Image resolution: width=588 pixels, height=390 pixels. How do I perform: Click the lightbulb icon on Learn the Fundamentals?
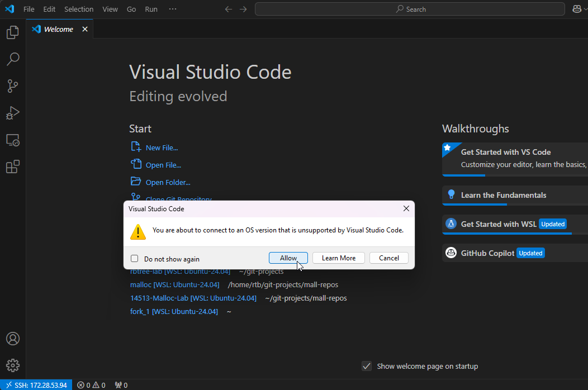[451, 194]
